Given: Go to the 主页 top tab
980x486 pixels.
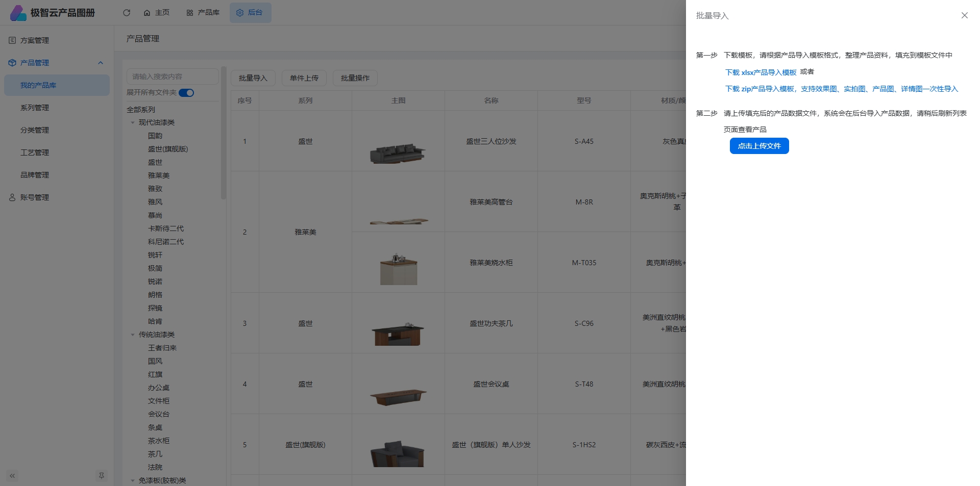Looking at the screenshot, I should [157, 13].
